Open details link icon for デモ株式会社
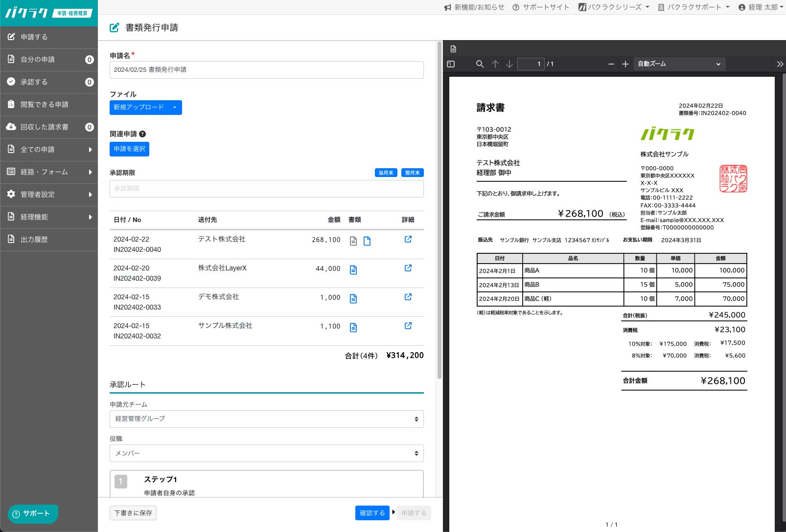The height and width of the screenshot is (532, 786). click(x=408, y=297)
